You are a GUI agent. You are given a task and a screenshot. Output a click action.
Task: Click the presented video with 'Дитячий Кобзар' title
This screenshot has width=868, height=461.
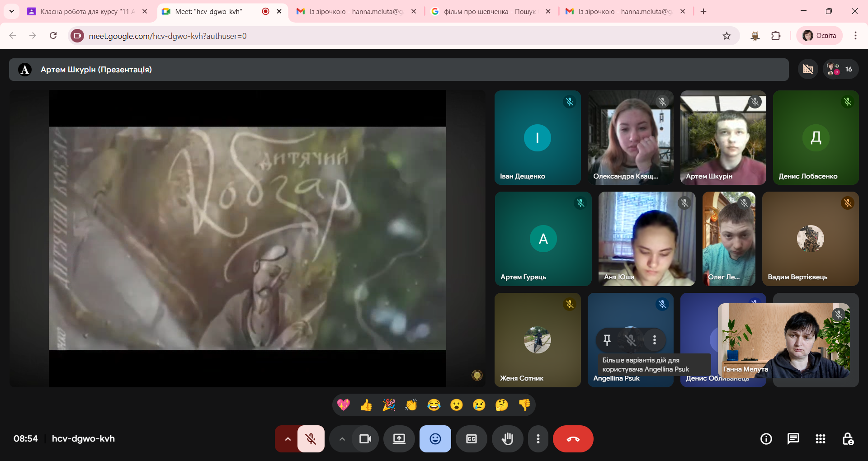point(247,238)
